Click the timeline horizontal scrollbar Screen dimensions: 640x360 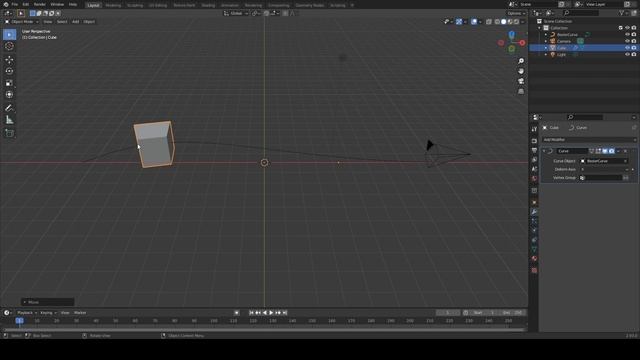[264, 330]
